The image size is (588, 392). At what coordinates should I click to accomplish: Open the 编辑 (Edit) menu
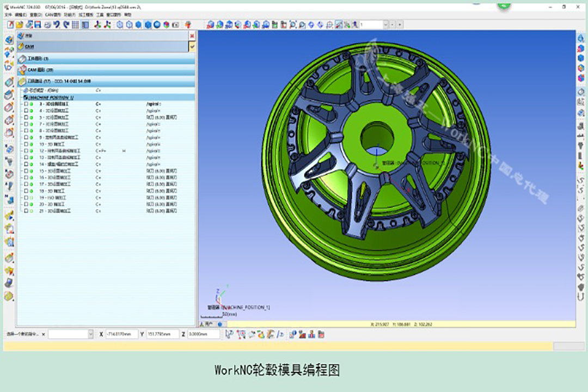click(x=21, y=15)
